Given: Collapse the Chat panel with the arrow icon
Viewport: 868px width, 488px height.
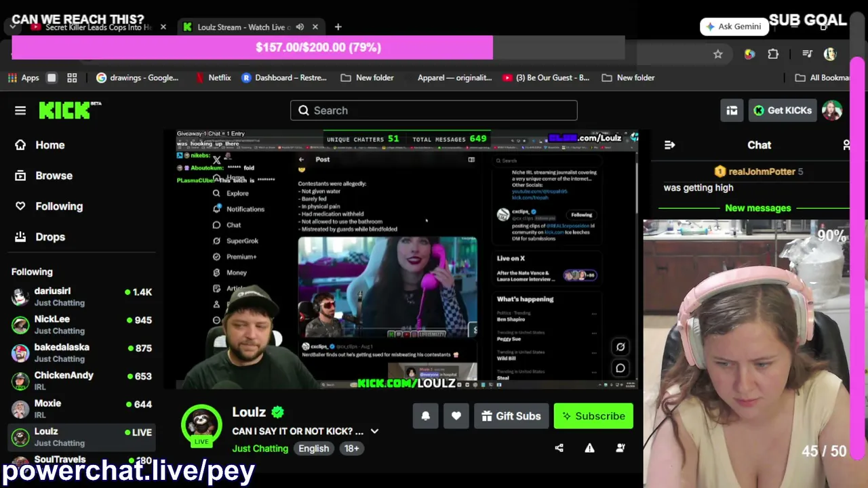Looking at the screenshot, I should pos(670,145).
